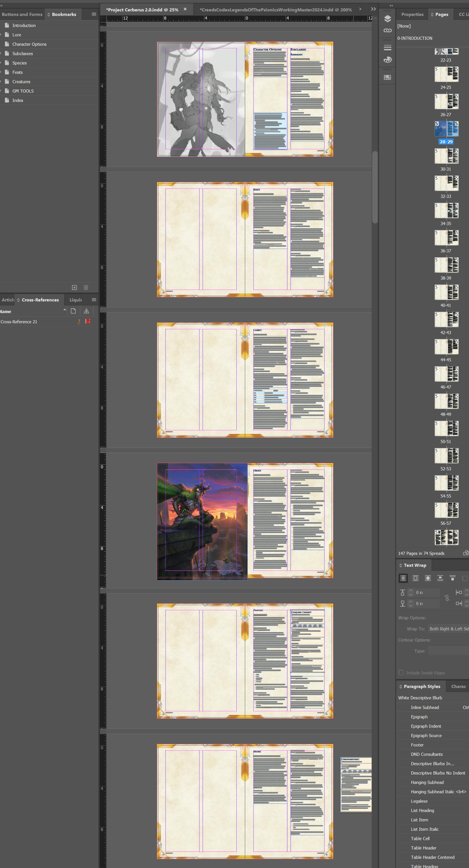
Task: Expand the collapsed right panel dock
Action: (391, 5)
